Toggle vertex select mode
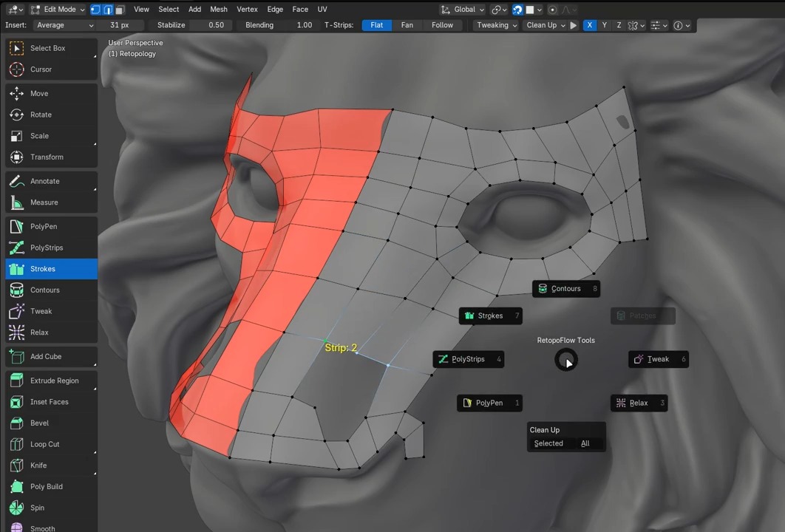Viewport: 785px width, 532px height. (x=95, y=10)
